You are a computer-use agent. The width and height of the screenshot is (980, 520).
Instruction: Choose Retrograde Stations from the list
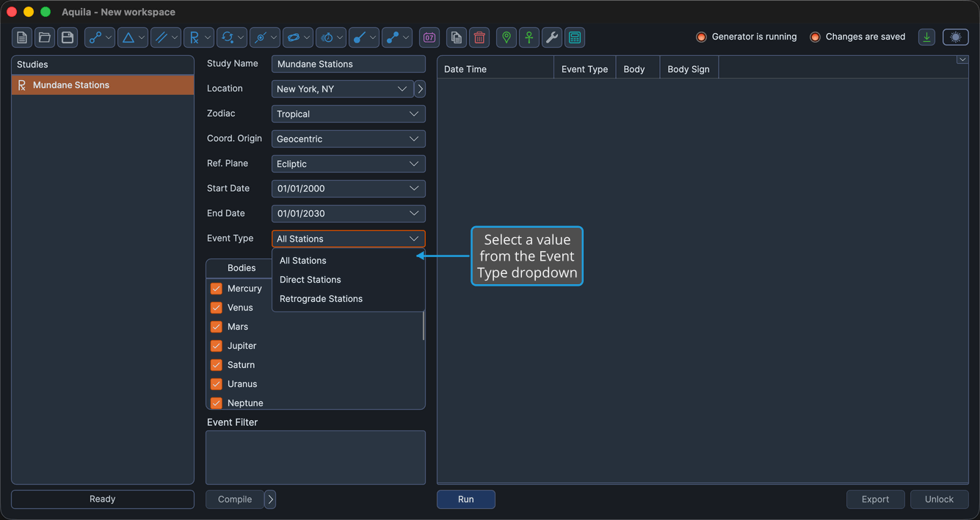point(349,299)
